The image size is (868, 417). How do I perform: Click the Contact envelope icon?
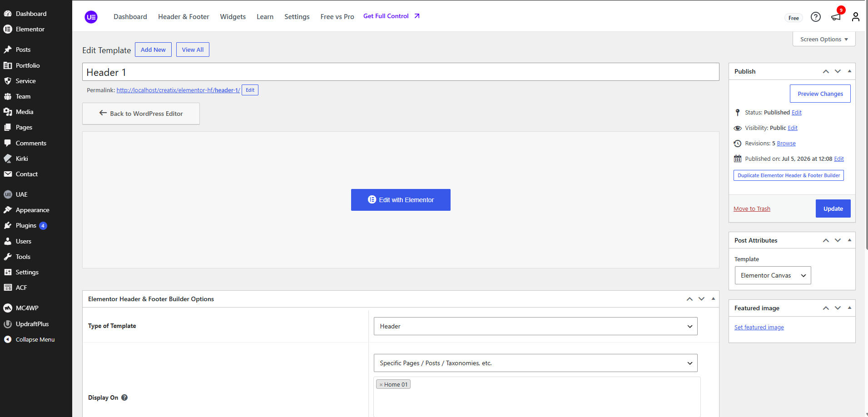click(8, 174)
